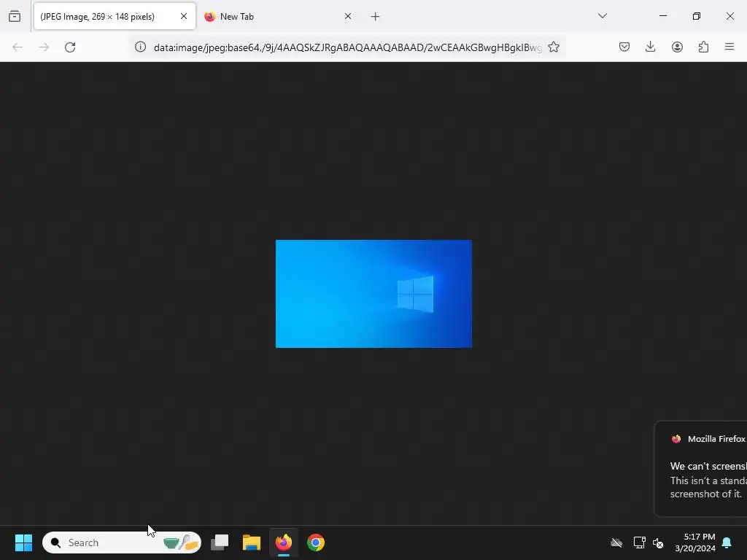Click the Windows wallpaper image
This screenshot has height=560, width=747.
(x=373, y=294)
